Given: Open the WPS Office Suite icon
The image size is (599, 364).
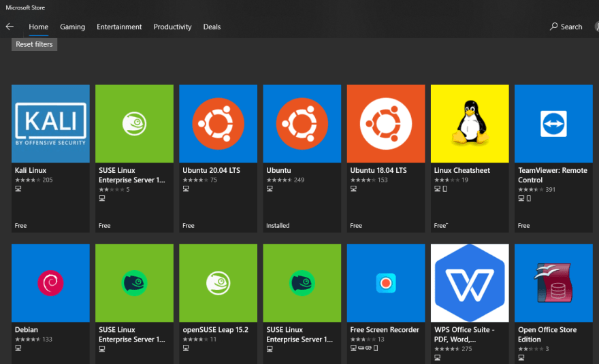Looking at the screenshot, I should tap(470, 283).
